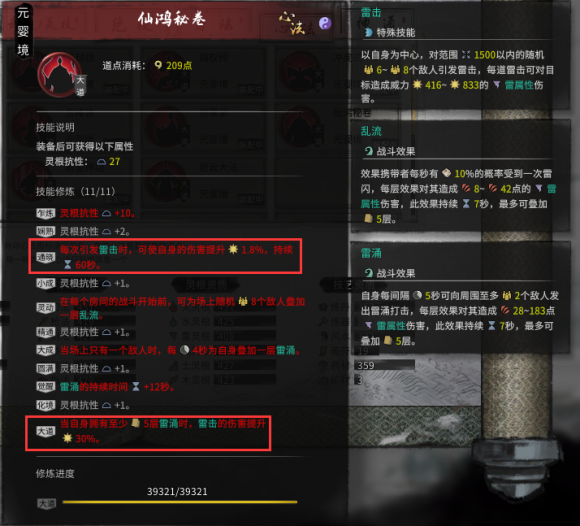Click the 灵动 rank badge icon
The width and height of the screenshot is (580, 526).
(x=45, y=308)
